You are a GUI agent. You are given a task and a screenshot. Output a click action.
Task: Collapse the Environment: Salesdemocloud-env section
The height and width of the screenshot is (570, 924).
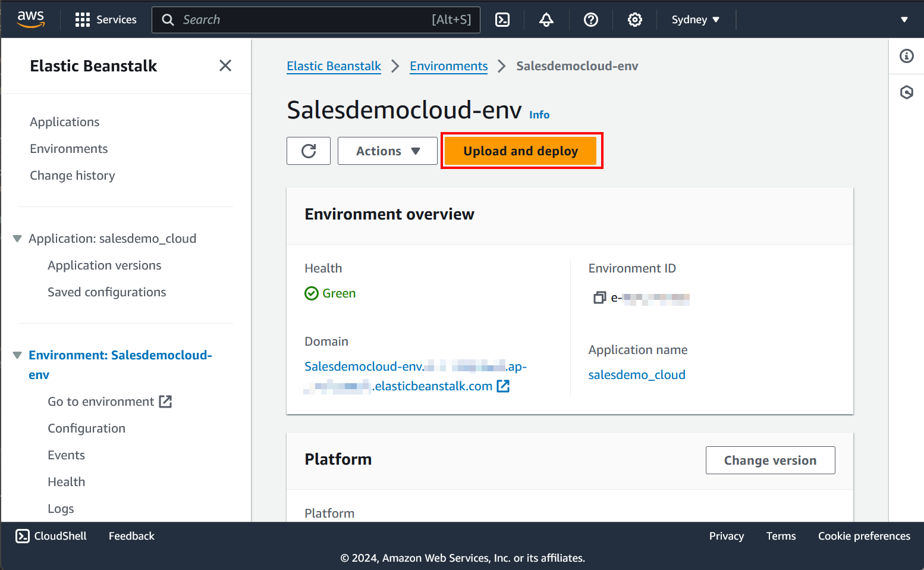(17, 355)
